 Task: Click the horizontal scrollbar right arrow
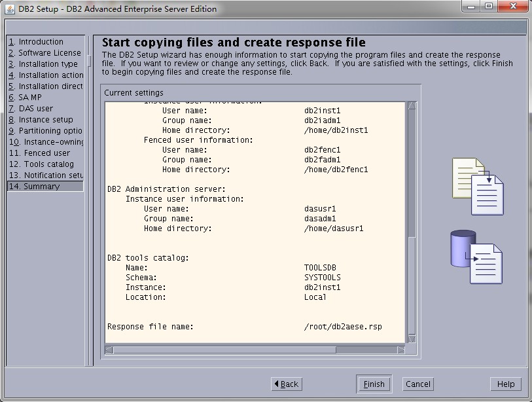401,350
